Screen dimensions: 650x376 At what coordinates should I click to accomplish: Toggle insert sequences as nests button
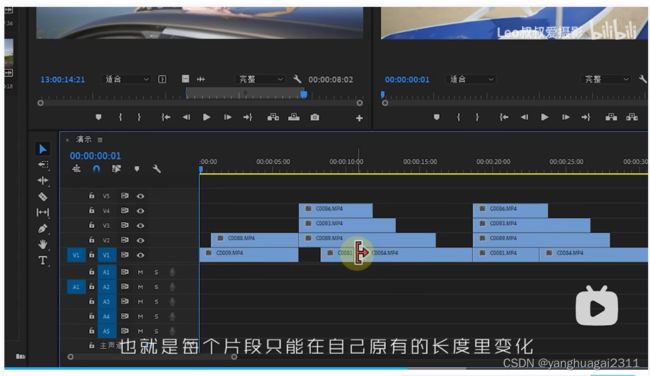[x=76, y=169]
